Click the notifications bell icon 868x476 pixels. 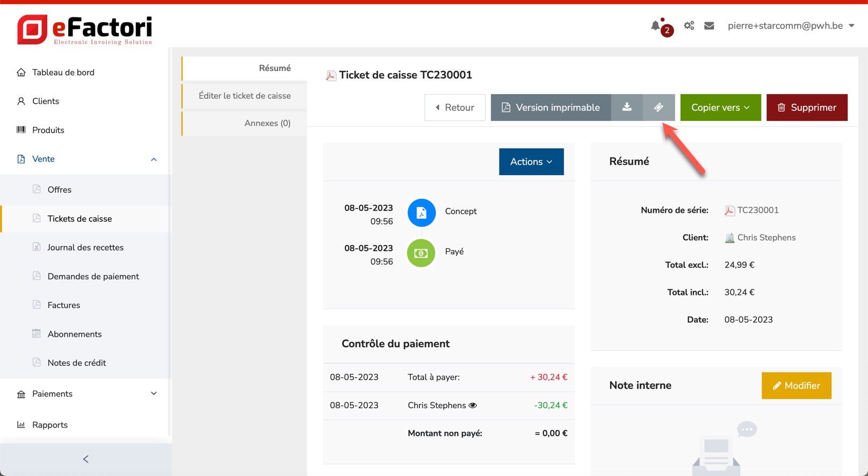[656, 26]
